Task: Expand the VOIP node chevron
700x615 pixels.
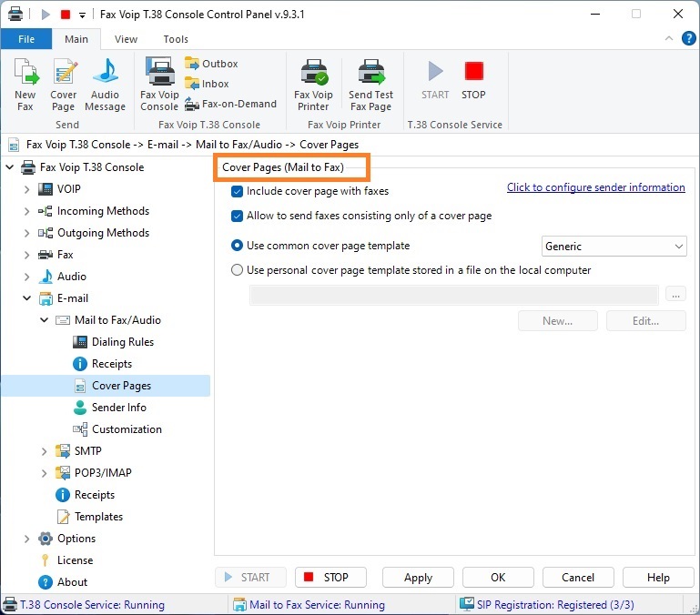Action: coord(26,189)
